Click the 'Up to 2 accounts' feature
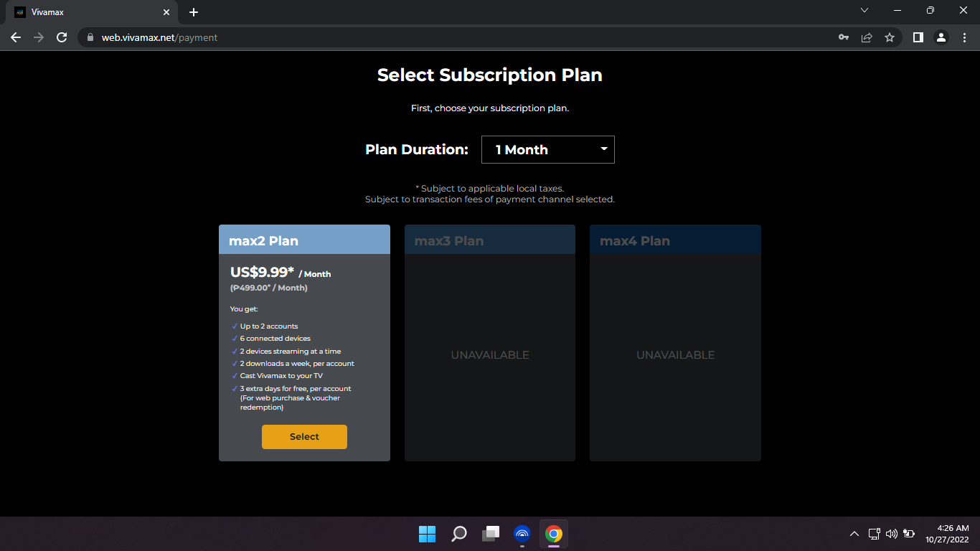 click(x=268, y=326)
